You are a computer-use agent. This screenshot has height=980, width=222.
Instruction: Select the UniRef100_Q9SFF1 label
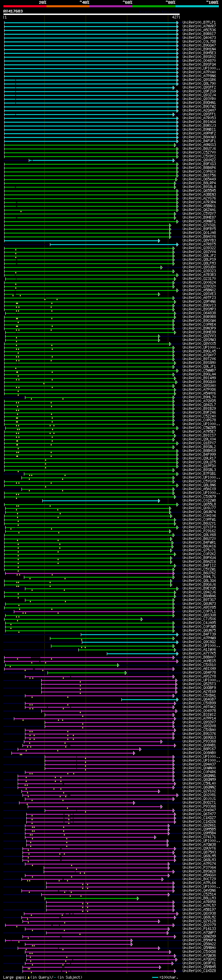(x=199, y=114)
